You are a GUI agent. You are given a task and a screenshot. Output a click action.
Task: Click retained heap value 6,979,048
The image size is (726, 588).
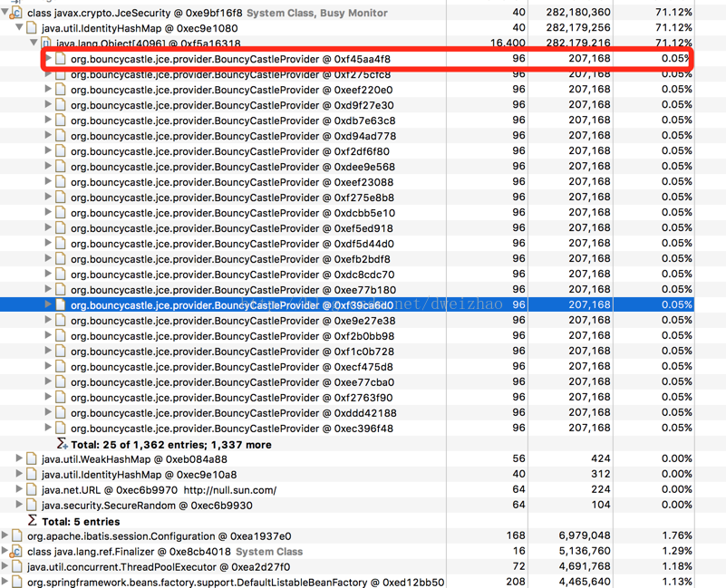pyautogui.click(x=585, y=535)
